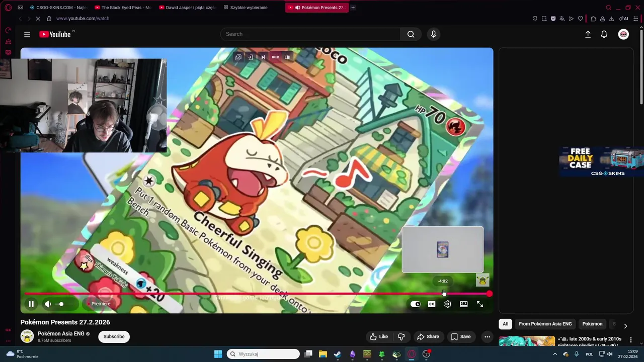Adjust the video volume slider
The width and height of the screenshot is (644, 362).
[x=63, y=304]
